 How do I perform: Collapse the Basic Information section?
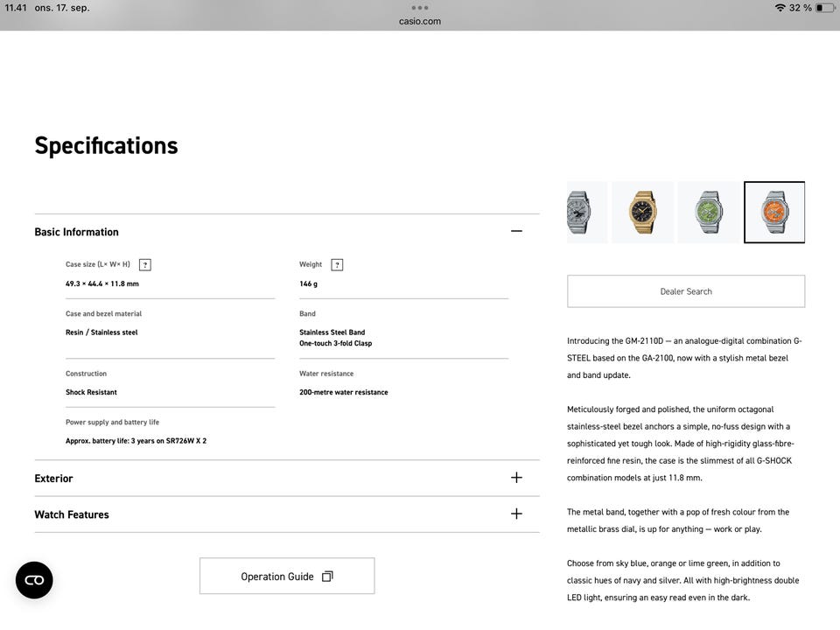(x=516, y=231)
